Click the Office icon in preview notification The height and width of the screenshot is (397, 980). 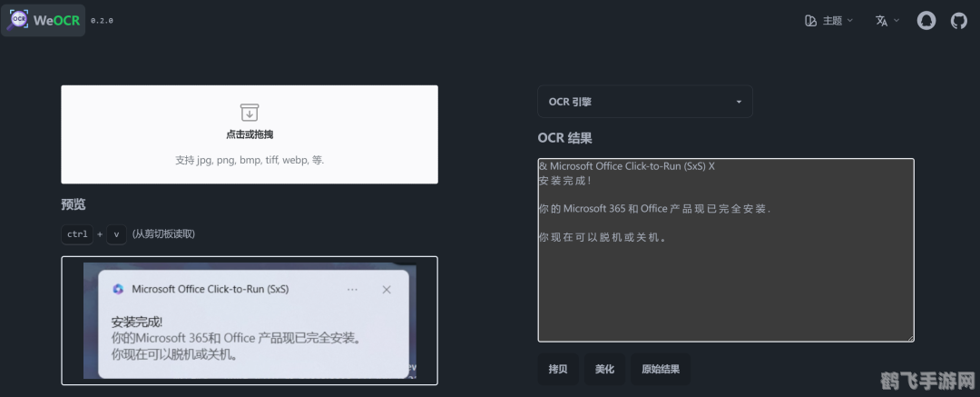point(118,289)
